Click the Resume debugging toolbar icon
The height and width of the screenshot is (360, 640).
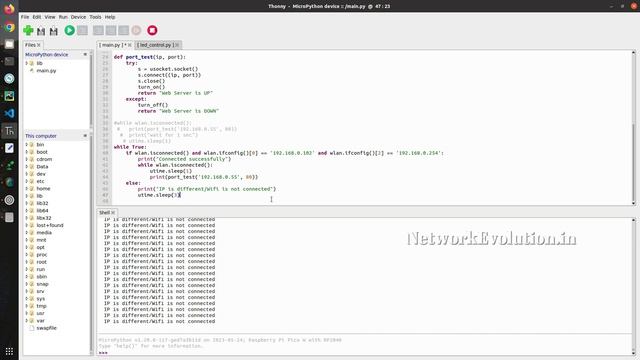(x=136, y=30)
